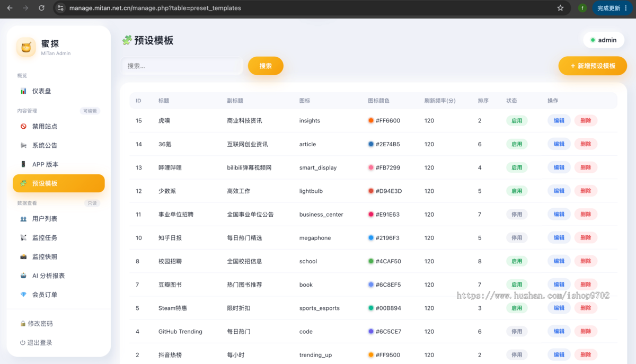The height and width of the screenshot is (364, 636).
Task: Bookmark this page with the star icon
Action: coord(560,8)
